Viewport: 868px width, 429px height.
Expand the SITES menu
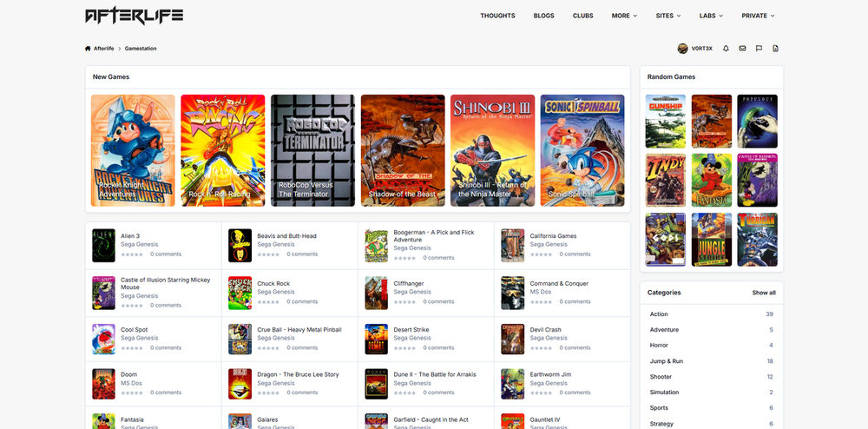pos(668,16)
